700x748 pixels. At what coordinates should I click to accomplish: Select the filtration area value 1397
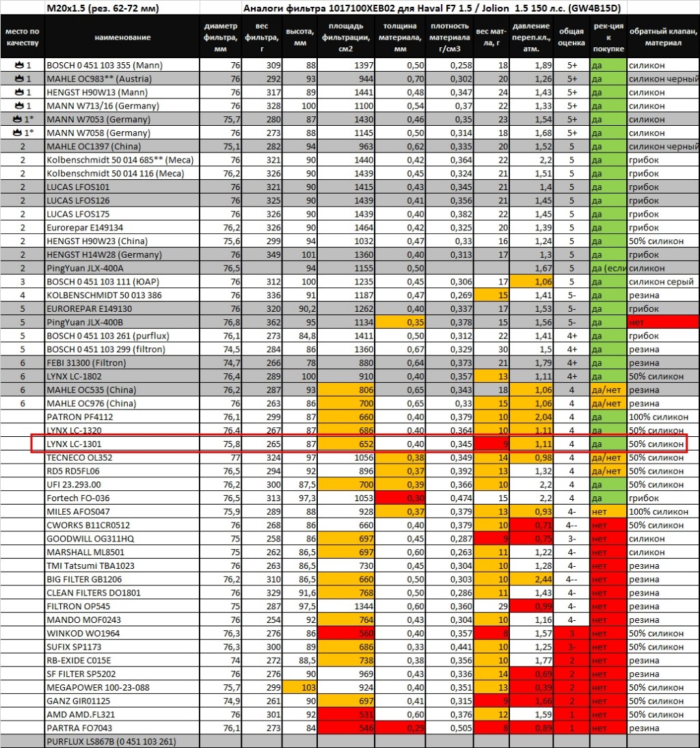(346, 65)
